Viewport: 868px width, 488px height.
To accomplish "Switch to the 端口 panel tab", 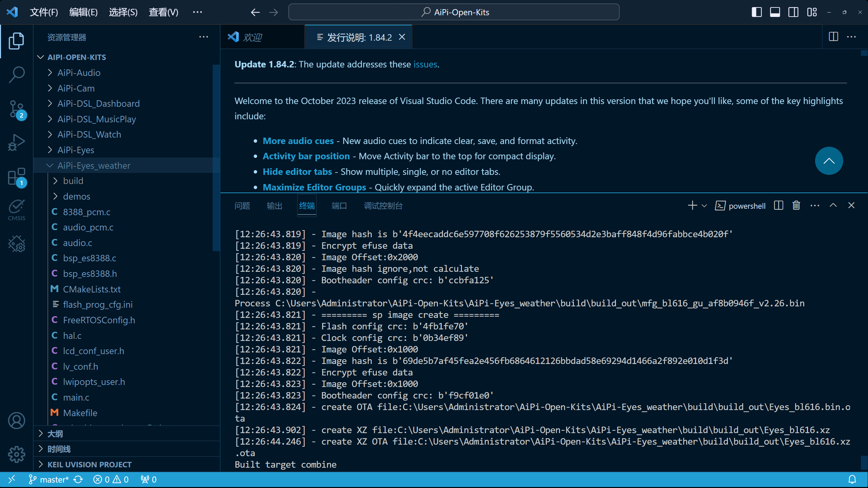I will click(x=339, y=206).
